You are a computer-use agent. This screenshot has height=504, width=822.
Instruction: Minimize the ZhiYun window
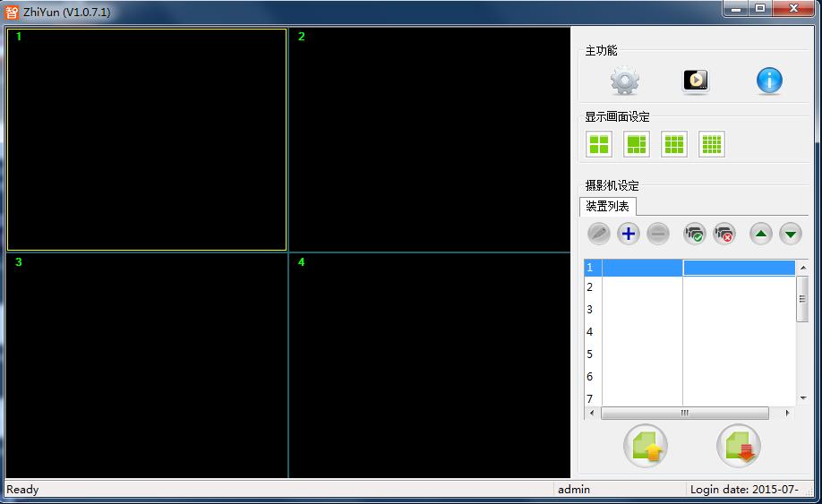[x=735, y=9]
